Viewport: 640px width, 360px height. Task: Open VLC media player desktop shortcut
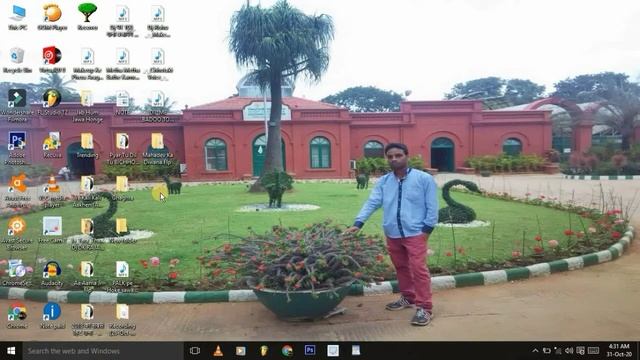coord(52,191)
